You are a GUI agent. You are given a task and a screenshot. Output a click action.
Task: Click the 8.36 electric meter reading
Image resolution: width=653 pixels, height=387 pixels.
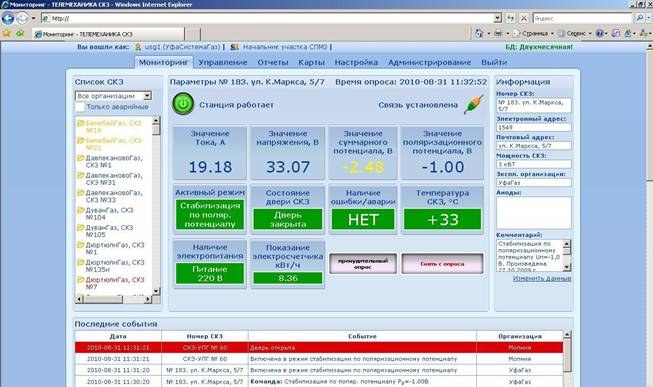288,278
